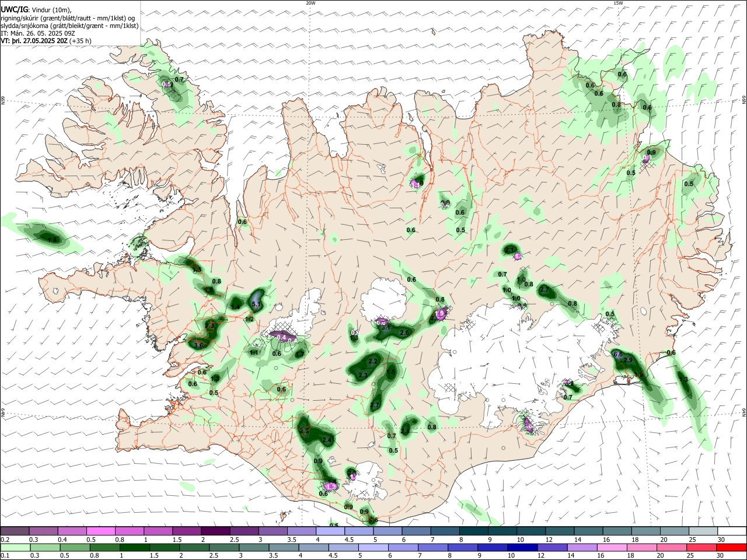Pick the bright red 30 mm rain swatch
Viewport: 747px width, 560px height.
coord(731,547)
